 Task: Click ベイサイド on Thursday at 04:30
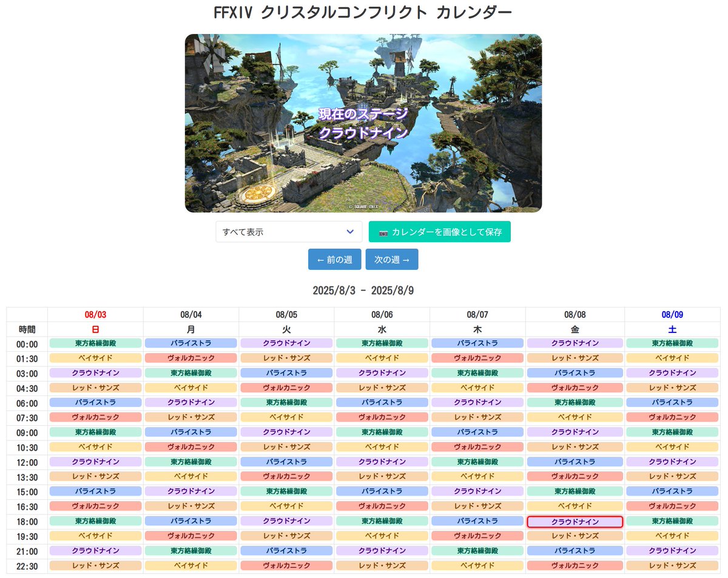point(477,388)
